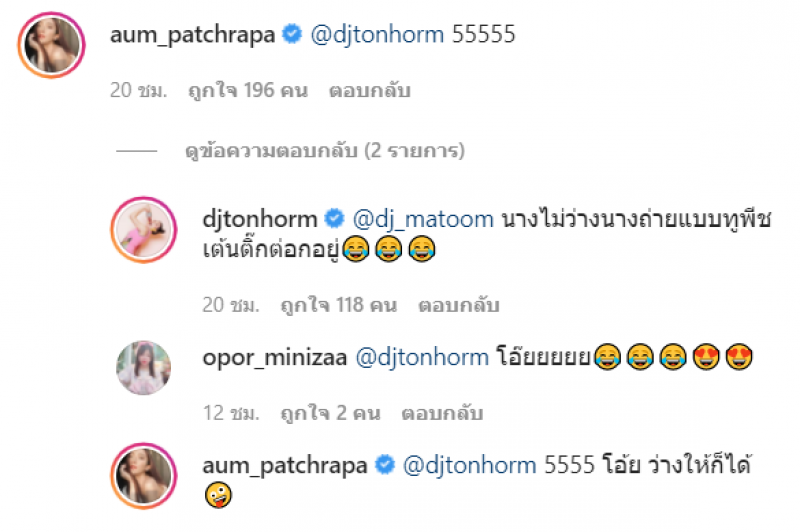Open the djtonhorm username link

point(260,219)
